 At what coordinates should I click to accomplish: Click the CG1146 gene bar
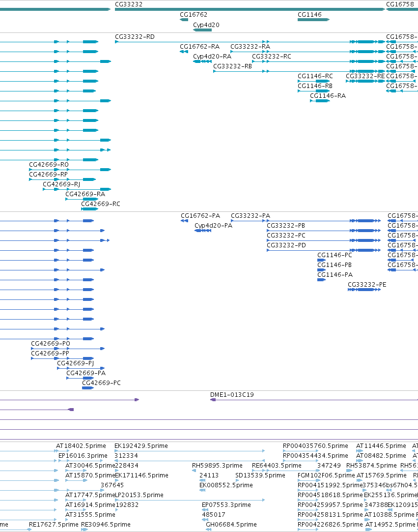pyautogui.click(x=313, y=20)
